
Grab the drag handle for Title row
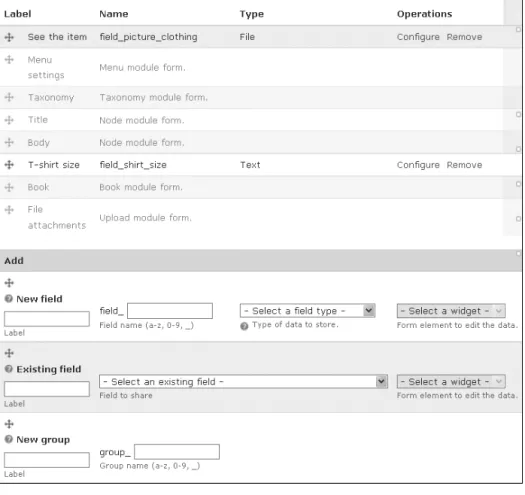tap(9, 120)
